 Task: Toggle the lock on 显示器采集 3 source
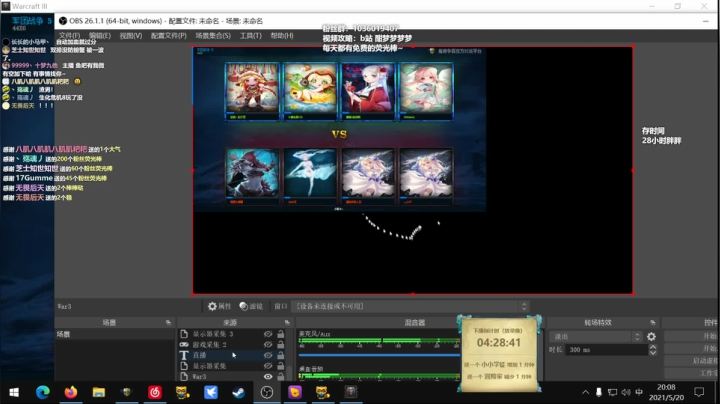coord(281,334)
